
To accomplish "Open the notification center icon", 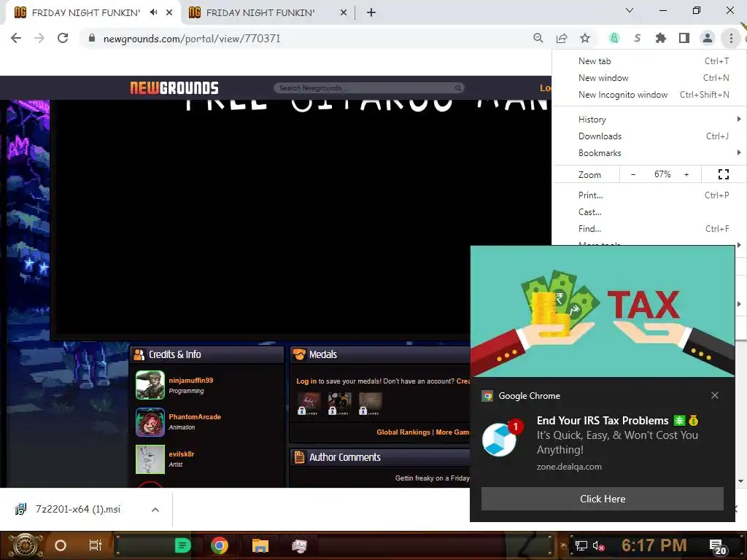I will (x=718, y=547).
